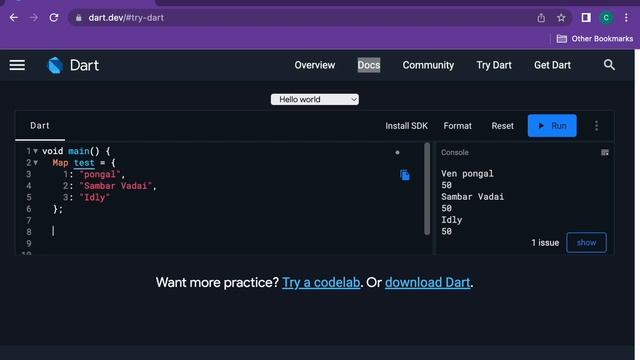Click the lock icon in address bar
640x360 pixels.
pos(79,18)
